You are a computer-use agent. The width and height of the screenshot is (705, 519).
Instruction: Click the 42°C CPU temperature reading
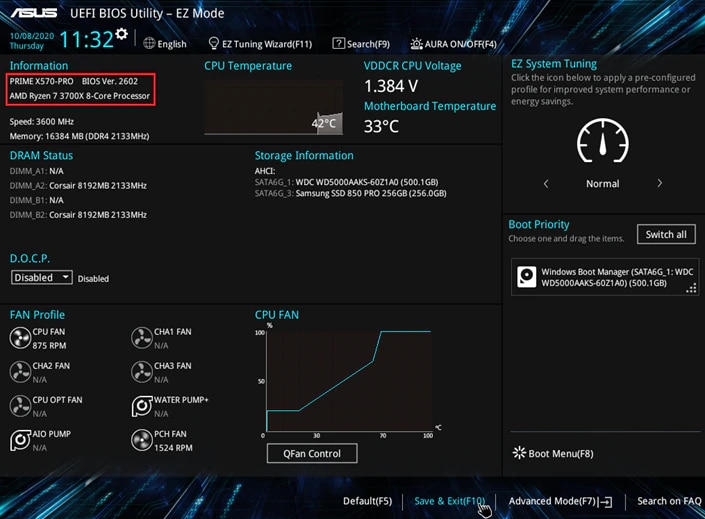click(x=324, y=123)
